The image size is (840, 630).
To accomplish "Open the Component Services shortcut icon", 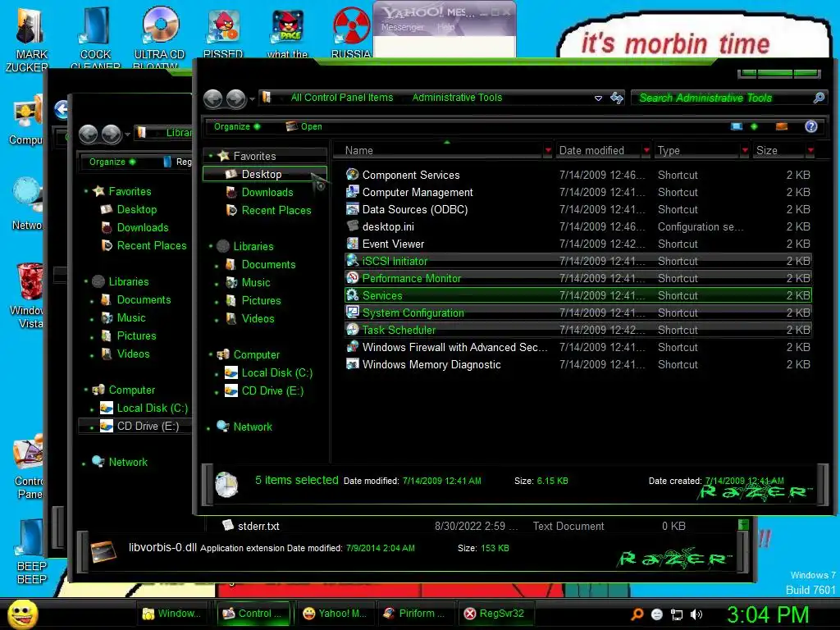I will click(x=352, y=175).
